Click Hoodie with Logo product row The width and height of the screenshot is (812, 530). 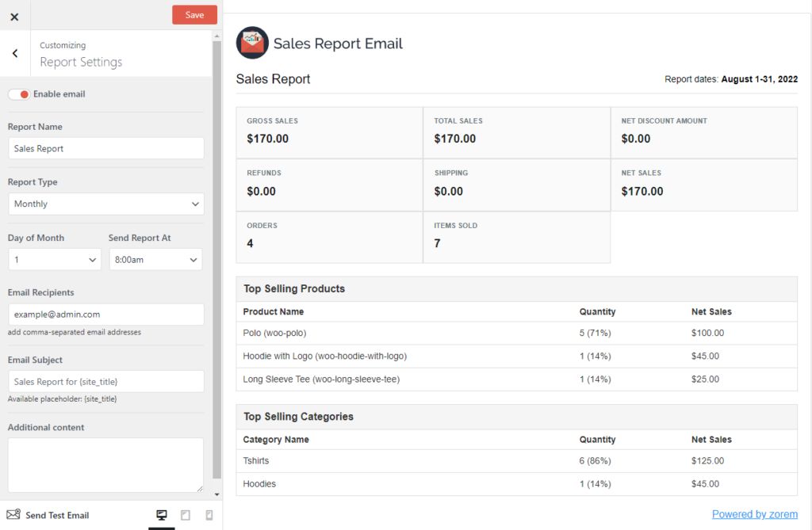click(517, 356)
